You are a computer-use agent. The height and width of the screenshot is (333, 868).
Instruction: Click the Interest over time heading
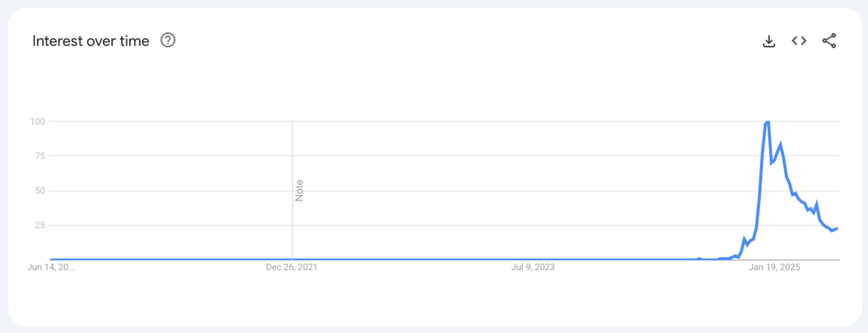(91, 41)
